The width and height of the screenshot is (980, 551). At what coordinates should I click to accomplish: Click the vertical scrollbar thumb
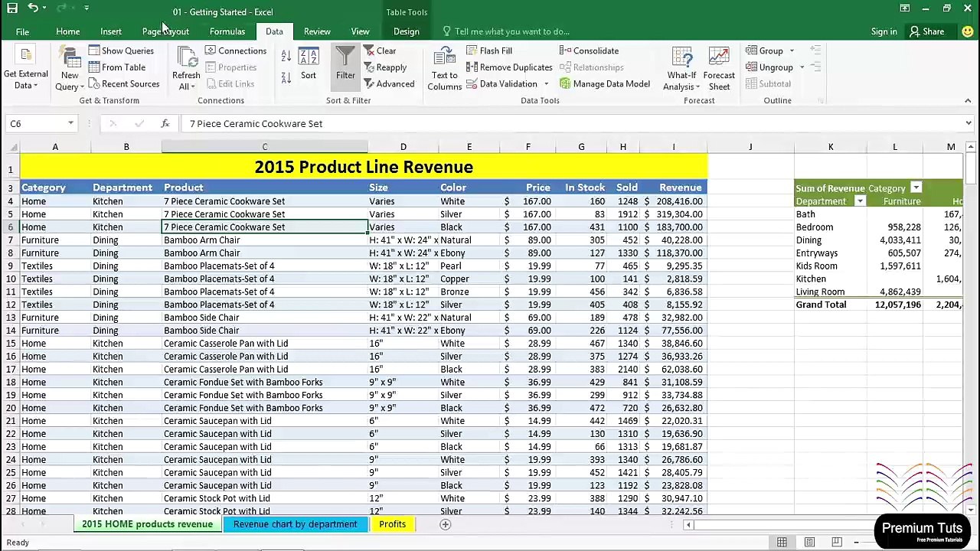(971, 168)
